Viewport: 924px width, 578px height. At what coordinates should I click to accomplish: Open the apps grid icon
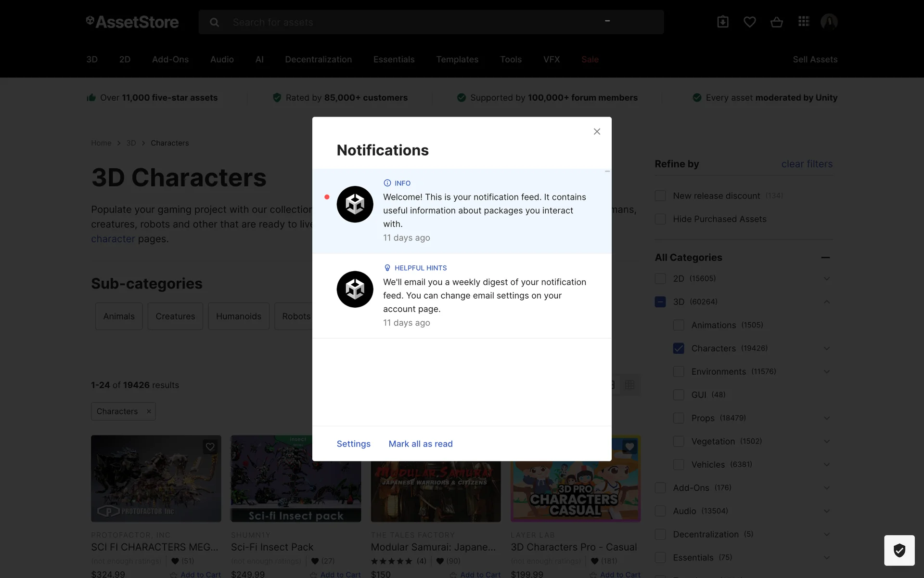(803, 22)
